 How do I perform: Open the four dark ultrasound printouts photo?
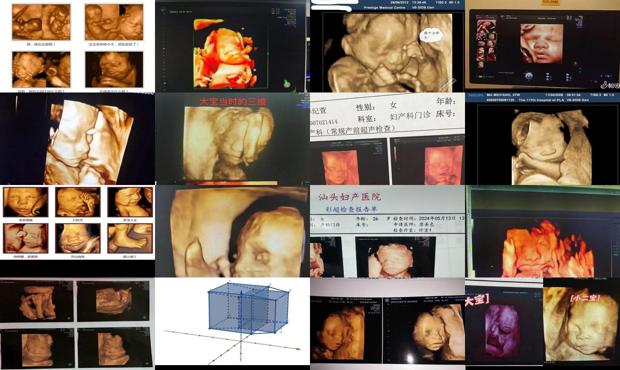[78, 323]
